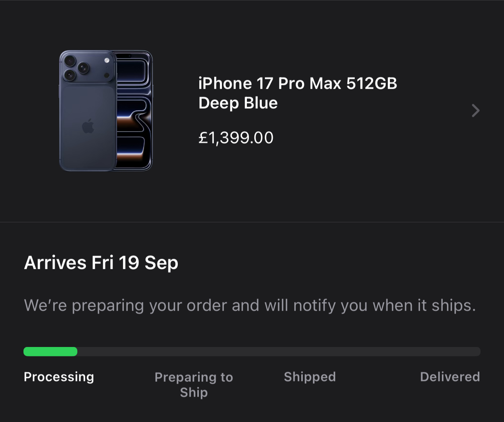Click the unfilled grey section of progress bar
The height and width of the screenshot is (422, 504).
[x=278, y=352]
